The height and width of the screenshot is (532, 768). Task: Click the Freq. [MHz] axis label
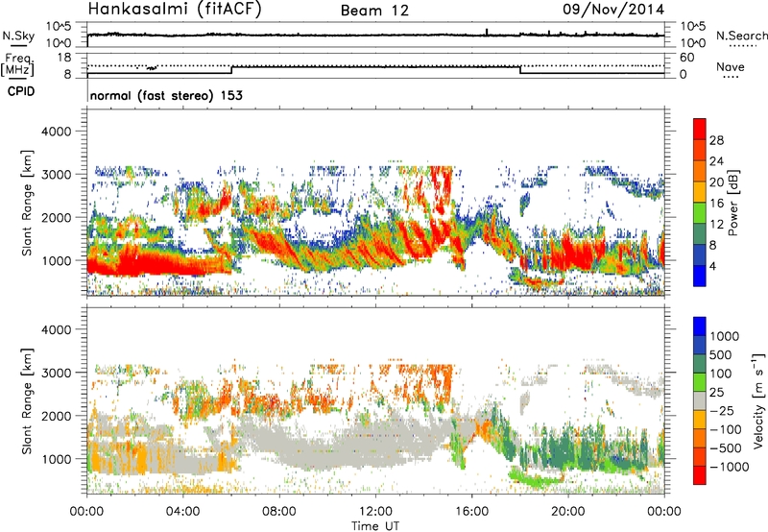coord(17,65)
